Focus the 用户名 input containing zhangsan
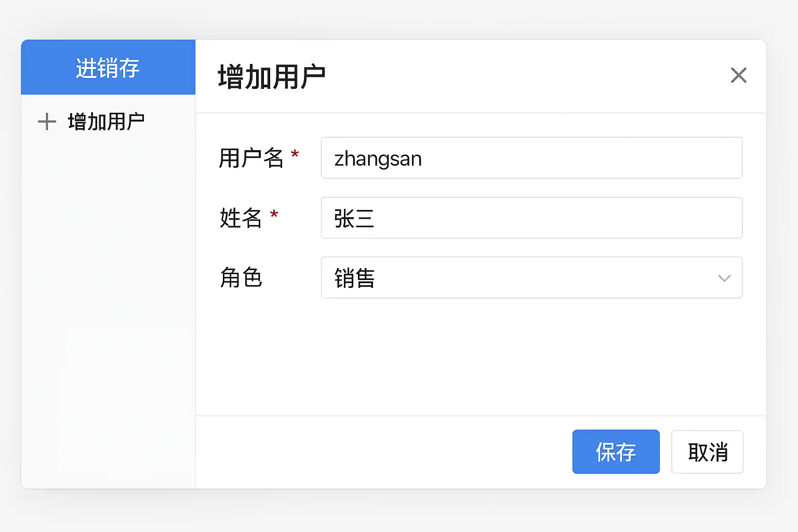798x532 pixels. point(531,158)
